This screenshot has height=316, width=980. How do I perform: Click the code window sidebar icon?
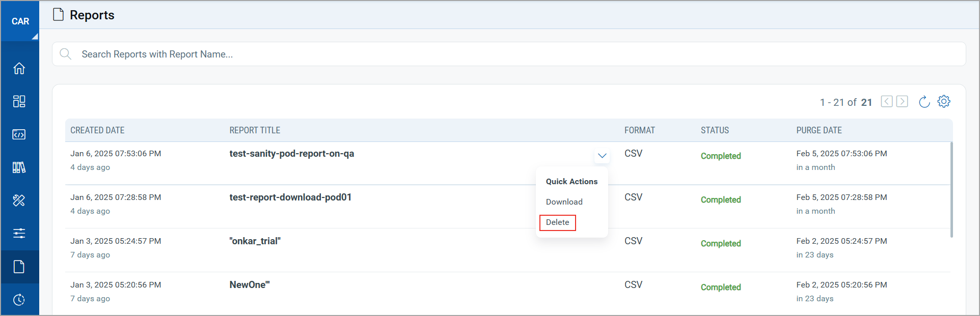point(19,134)
